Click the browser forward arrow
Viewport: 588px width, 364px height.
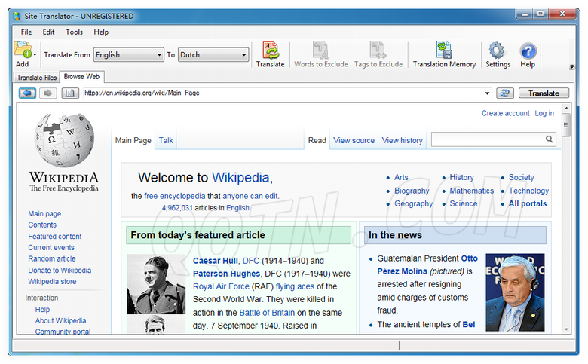click(47, 93)
